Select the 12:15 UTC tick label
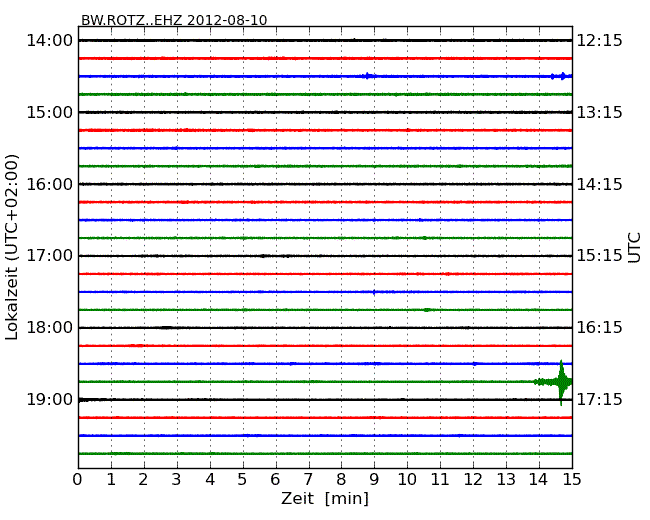 click(x=600, y=41)
